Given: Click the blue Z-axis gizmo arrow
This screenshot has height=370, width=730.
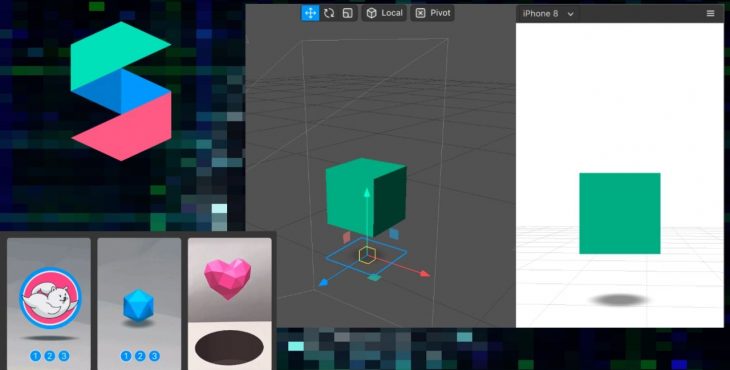Looking at the screenshot, I should tap(324, 282).
